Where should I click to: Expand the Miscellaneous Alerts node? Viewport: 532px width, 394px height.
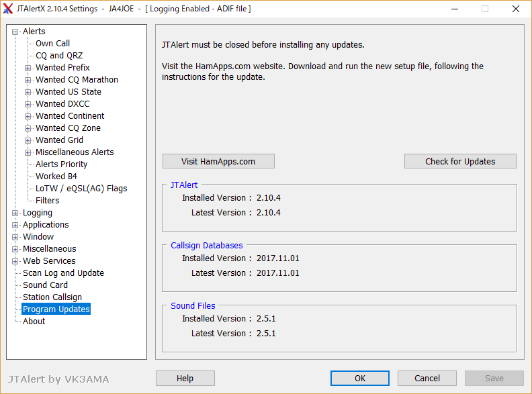tap(28, 152)
